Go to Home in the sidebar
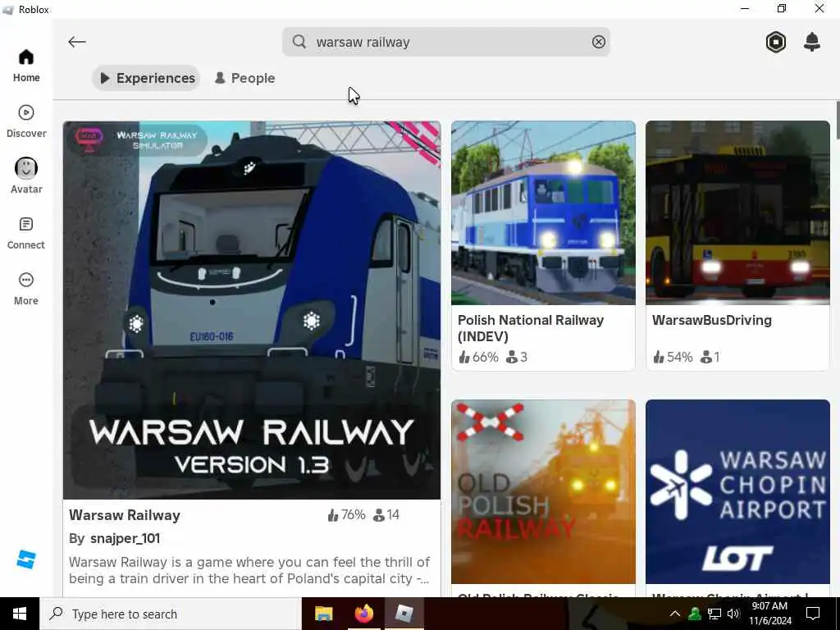Image resolution: width=840 pixels, height=630 pixels. [25, 66]
